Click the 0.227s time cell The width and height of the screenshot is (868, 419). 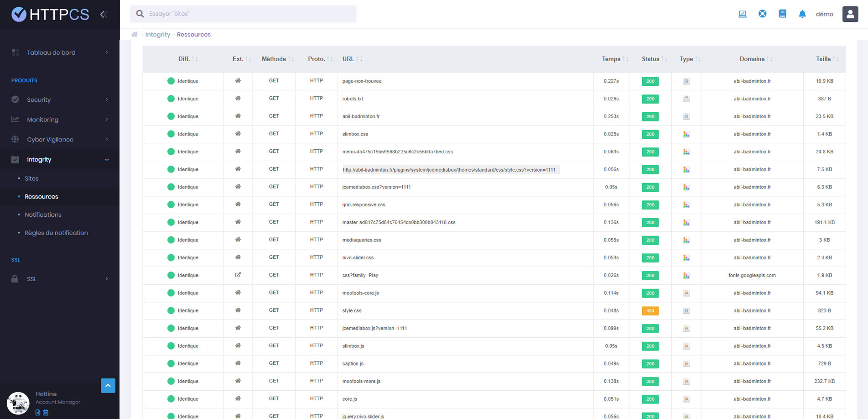(611, 81)
